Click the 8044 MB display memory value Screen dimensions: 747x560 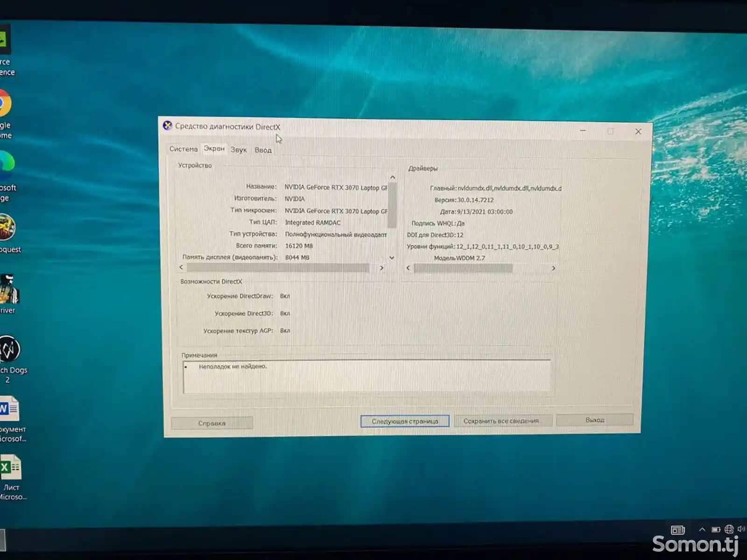coord(297,258)
